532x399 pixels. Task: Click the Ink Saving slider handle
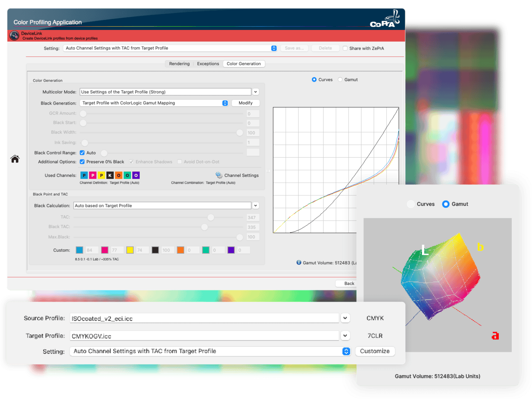point(85,143)
